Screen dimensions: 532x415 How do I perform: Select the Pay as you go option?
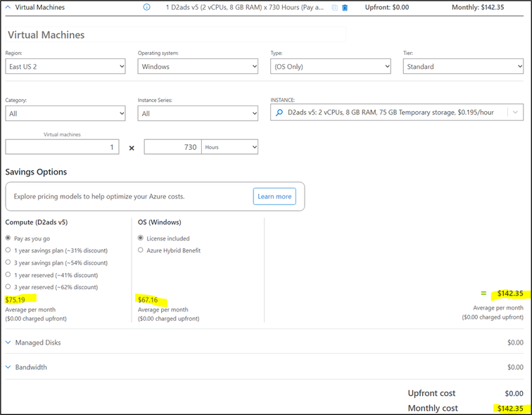[x=8, y=238]
